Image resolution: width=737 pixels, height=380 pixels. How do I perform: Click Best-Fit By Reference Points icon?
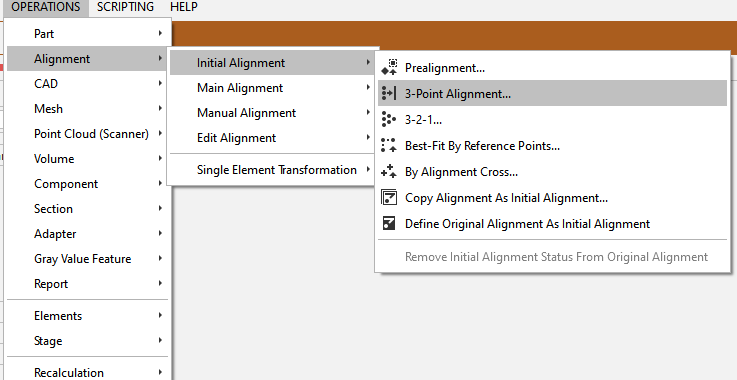coord(389,145)
